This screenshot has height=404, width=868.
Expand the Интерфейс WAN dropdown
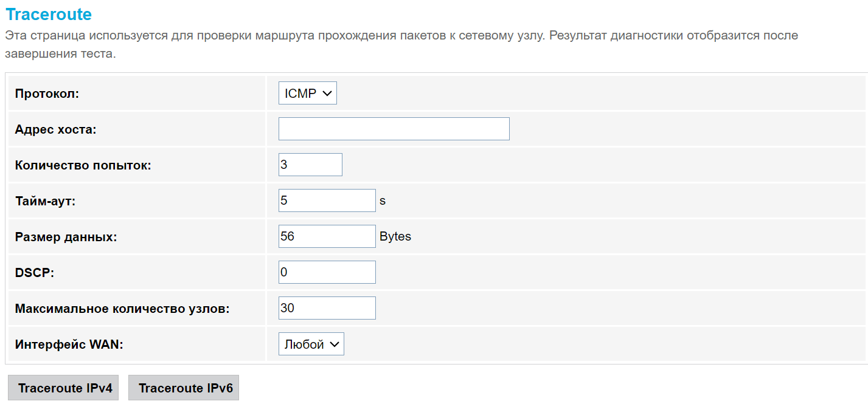(311, 344)
